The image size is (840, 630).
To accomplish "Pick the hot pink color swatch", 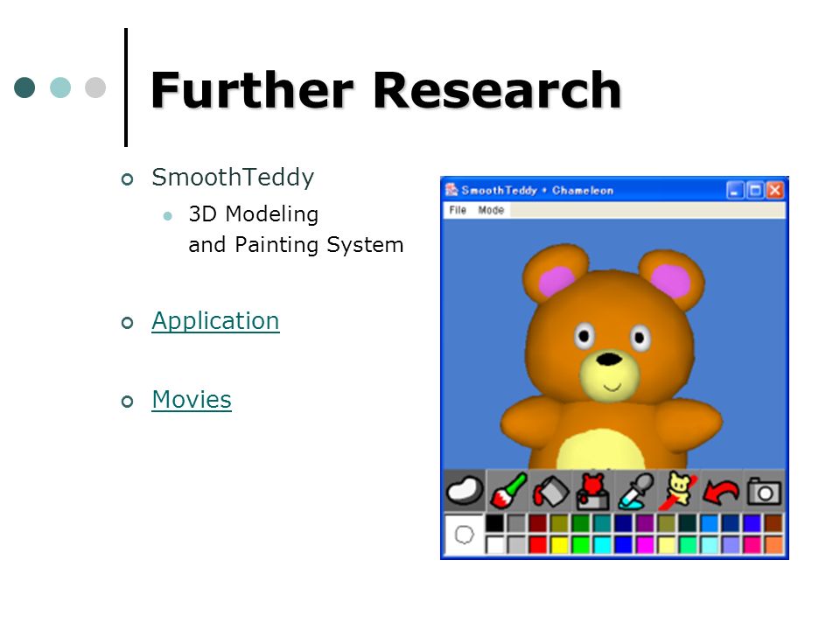I will pyautogui.click(x=752, y=545).
